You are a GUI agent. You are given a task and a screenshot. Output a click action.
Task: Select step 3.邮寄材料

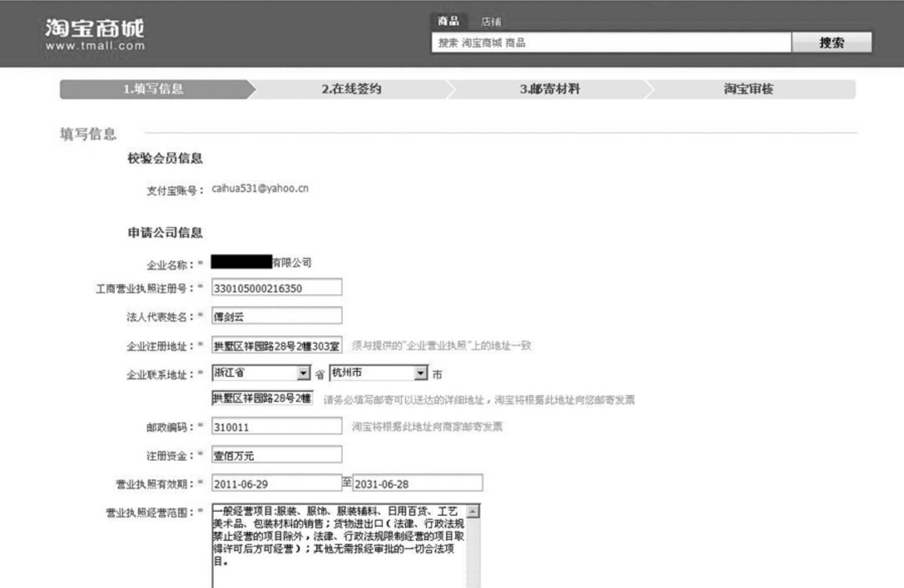[550, 89]
